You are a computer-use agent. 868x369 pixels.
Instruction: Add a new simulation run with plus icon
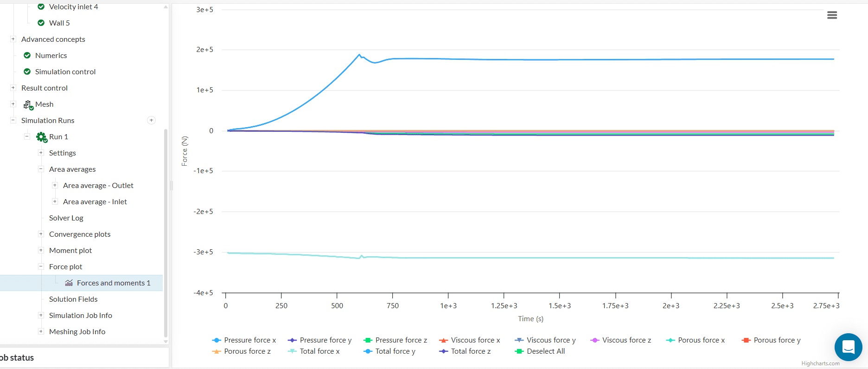point(151,121)
